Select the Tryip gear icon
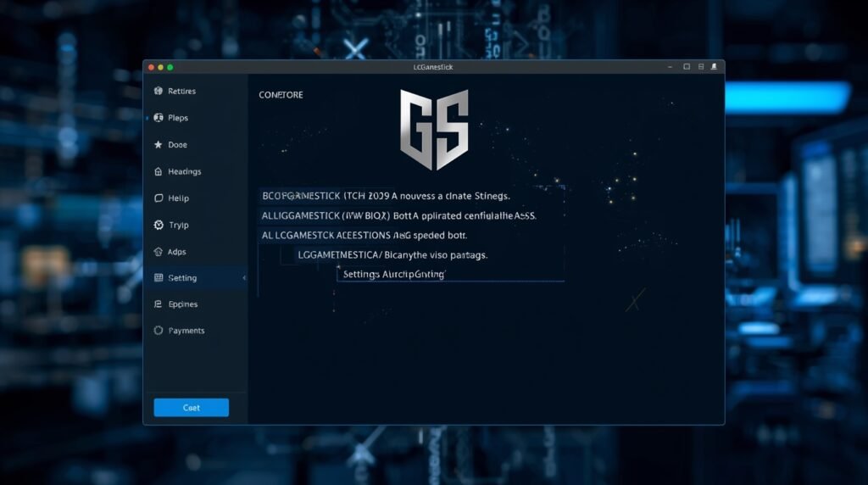868x485 pixels. click(x=158, y=226)
